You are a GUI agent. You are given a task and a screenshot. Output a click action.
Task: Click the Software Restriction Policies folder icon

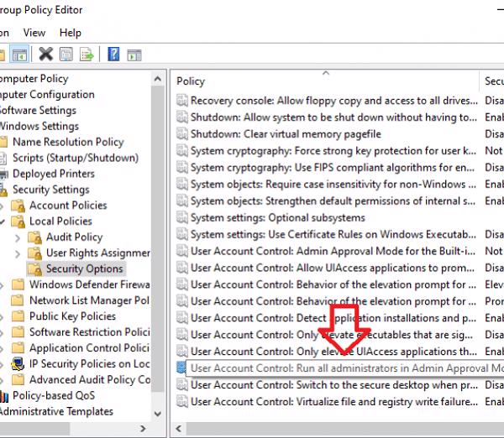18,332
